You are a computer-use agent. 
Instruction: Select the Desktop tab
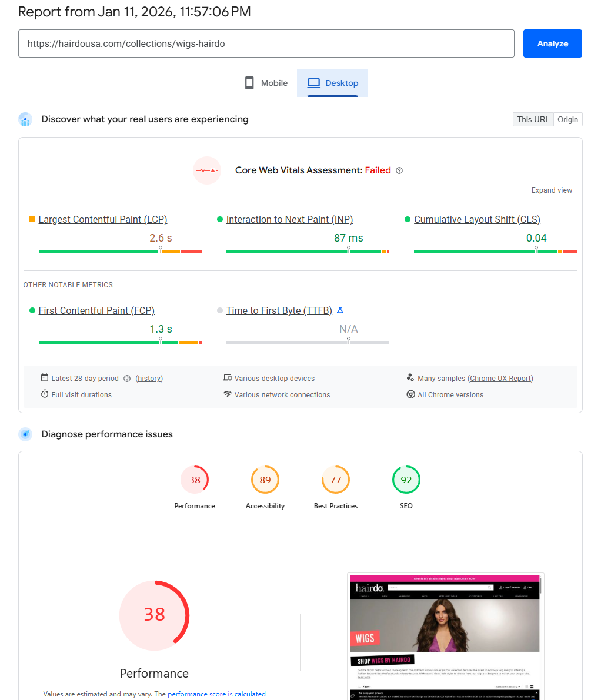point(332,83)
